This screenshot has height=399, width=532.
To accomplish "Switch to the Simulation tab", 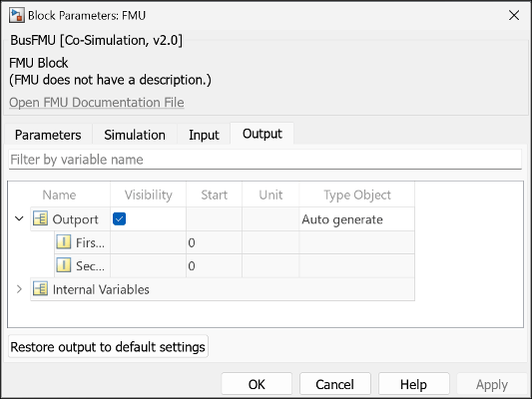I will pos(135,135).
